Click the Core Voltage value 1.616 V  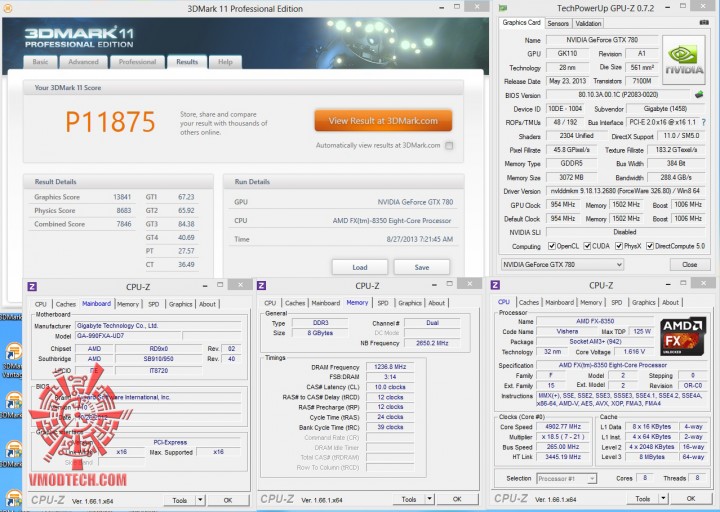pyautogui.click(x=634, y=352)
